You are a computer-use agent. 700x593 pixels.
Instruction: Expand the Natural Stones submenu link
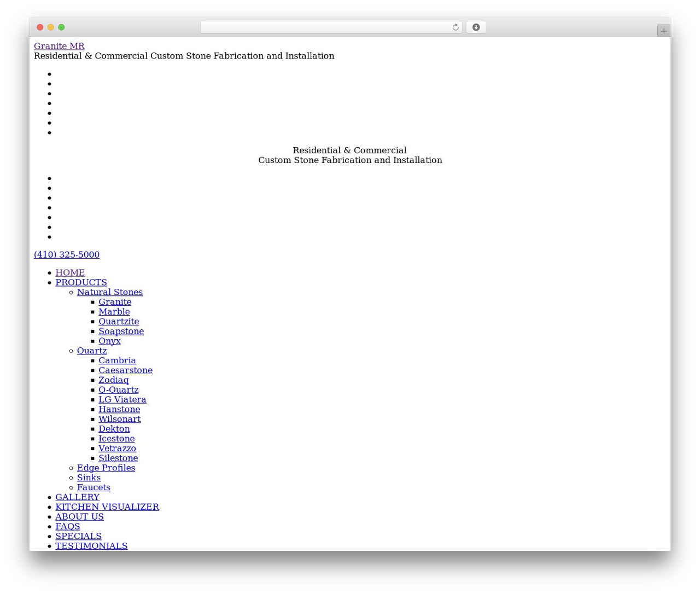coord(110,292)
